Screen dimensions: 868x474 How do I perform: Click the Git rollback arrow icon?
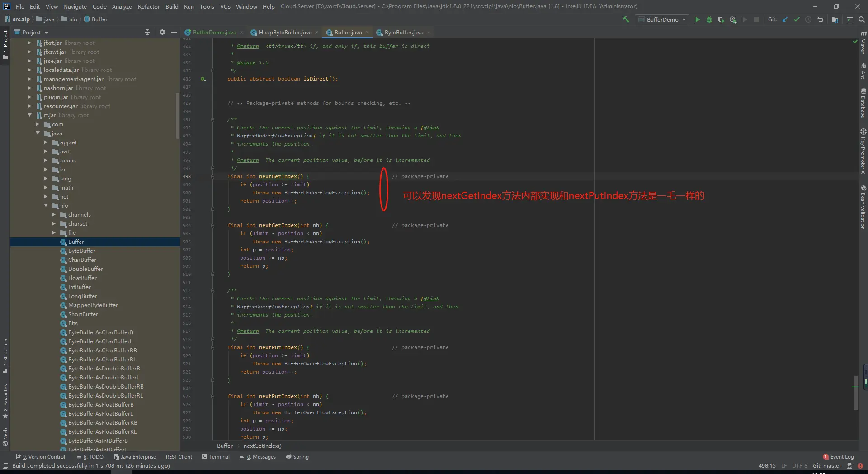click(820, 19)
